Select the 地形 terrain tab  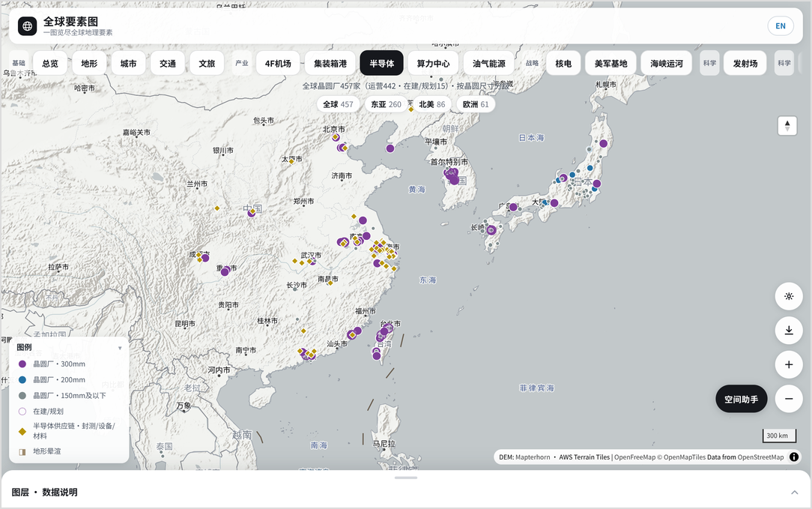(89, 63)
